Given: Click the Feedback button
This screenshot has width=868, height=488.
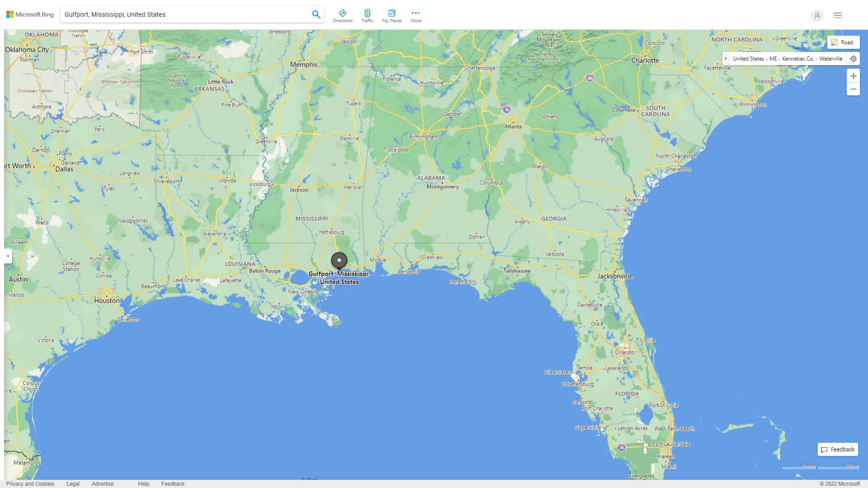Looking at the screenshot, I should click(839, 449).
